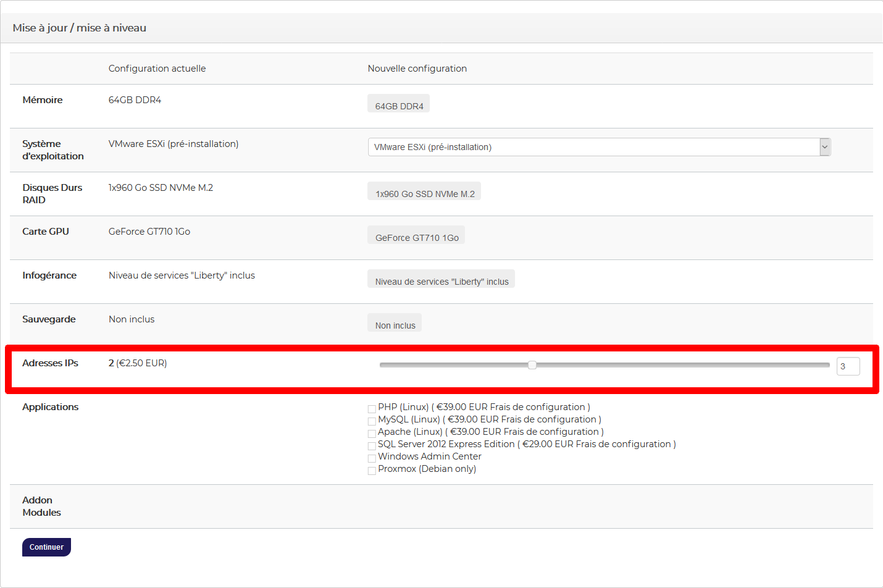Tick the PHP (Linux) checkbox
The width and height of the screenshot is (883, 588).
[x=372, y=408]
